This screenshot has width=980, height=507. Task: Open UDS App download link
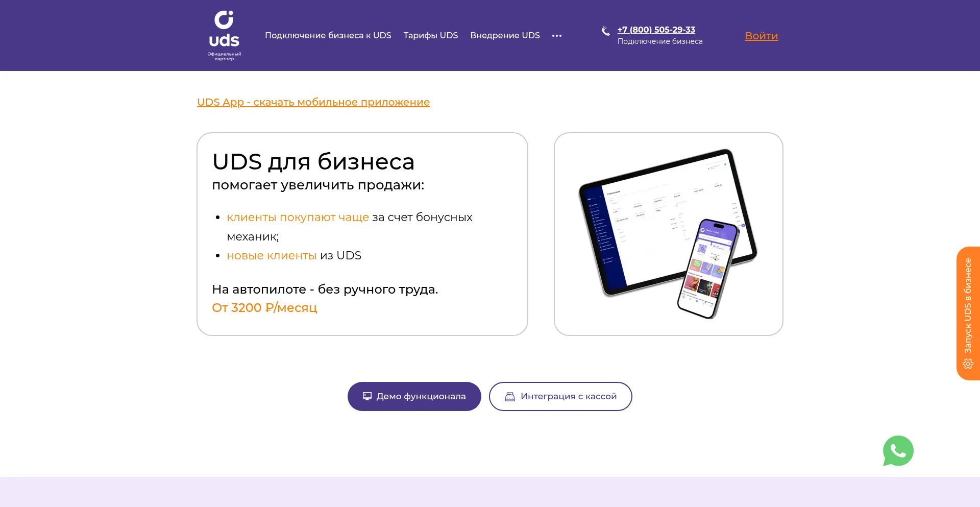(x=313, y=102)
